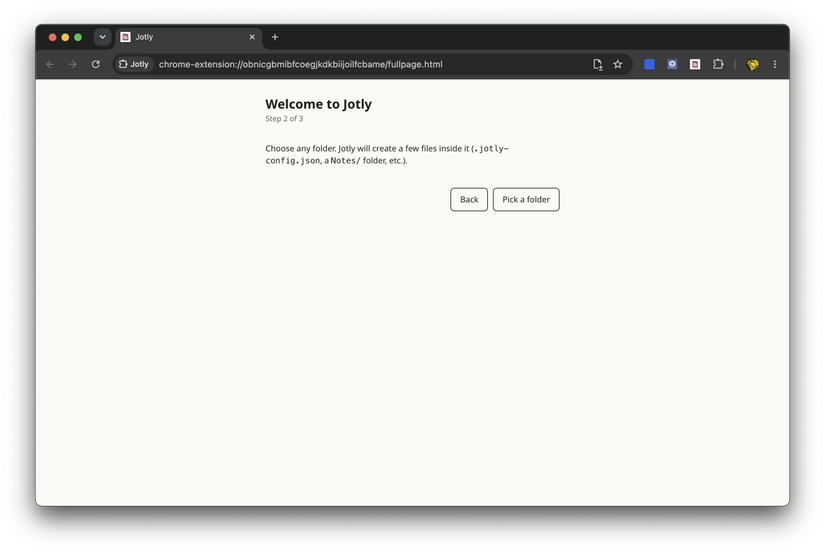Click the browser back arrow
The width and height of the screenshot is (825, 553).
tap(50, 64)
